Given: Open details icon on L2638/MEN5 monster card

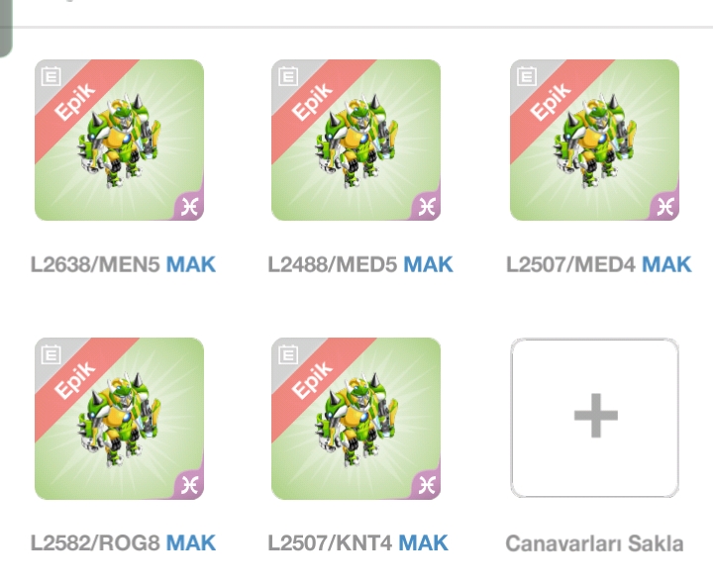Looking at the screenshot, I should click(51, 76).
